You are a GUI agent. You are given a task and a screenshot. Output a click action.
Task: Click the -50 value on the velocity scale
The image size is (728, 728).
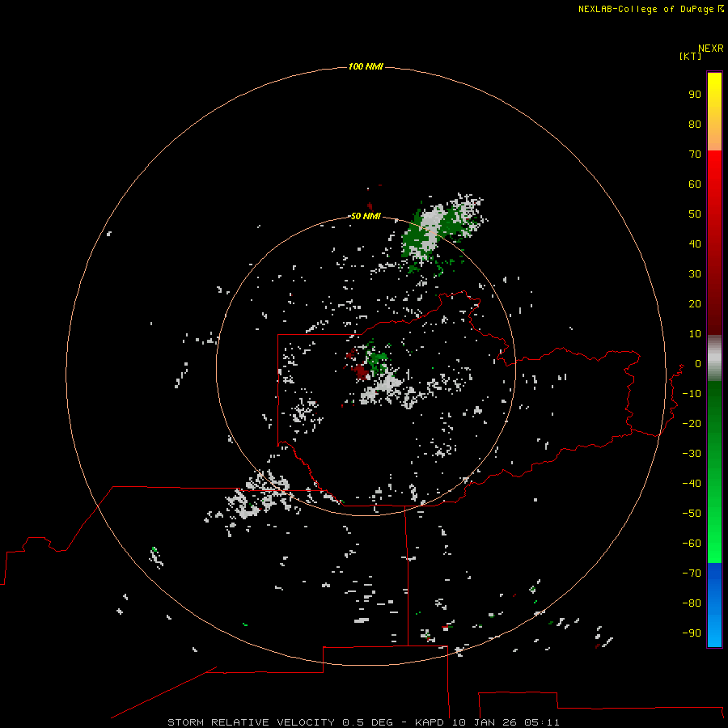click(692, 514)
